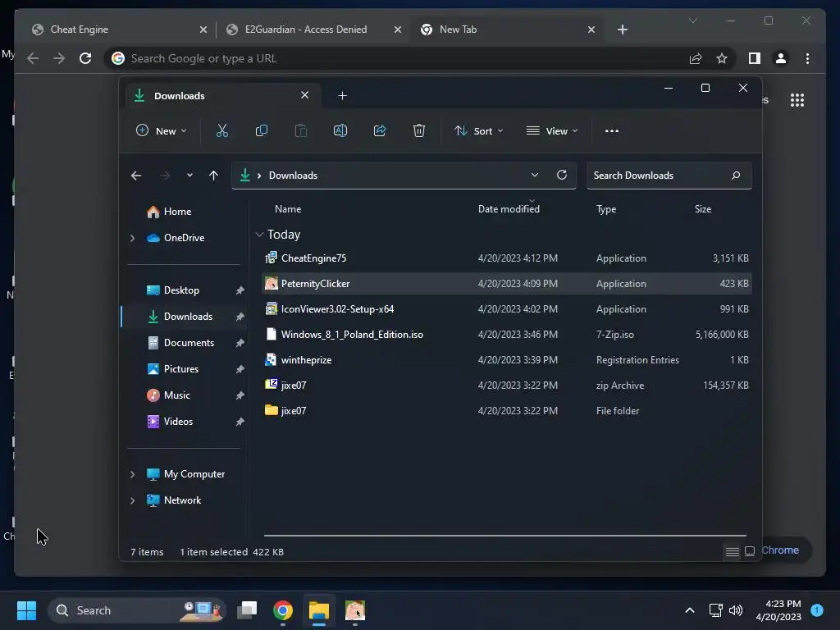This screenshot has height=630, width=840.
Task: Reload the Chrome page
Action: coord(85,58)
